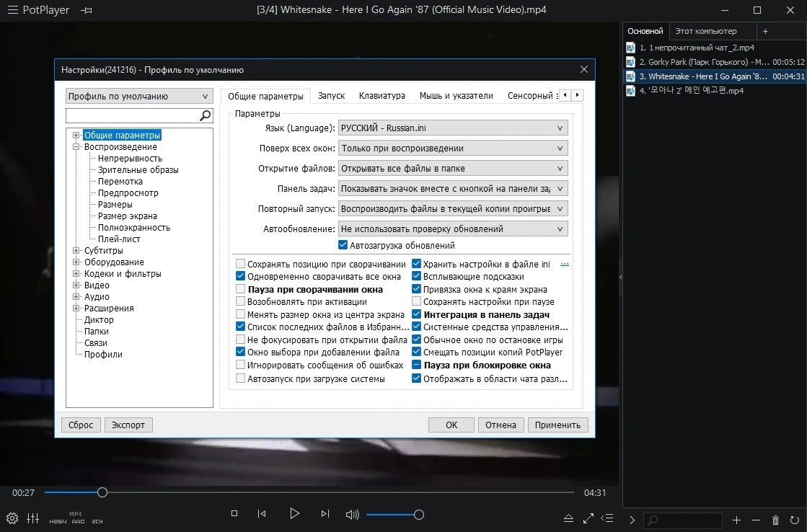Viewport: 807px width, 532px height.
Task: Click the Сброс button
Action: 81,425
